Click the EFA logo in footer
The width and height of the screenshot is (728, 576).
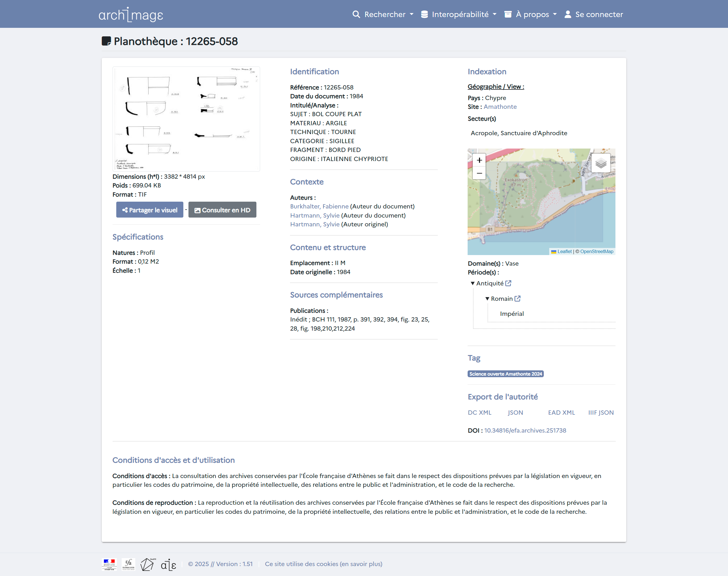(128, 564)
